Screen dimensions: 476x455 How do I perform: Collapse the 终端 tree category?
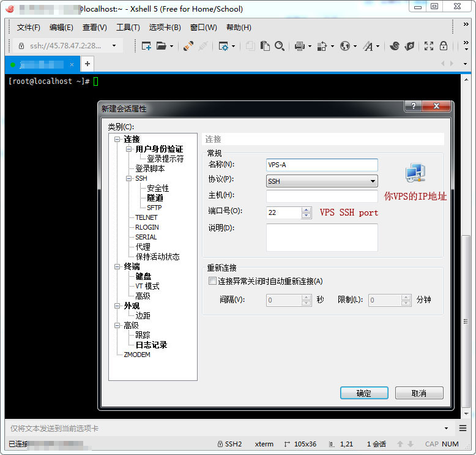click(117, 267)
